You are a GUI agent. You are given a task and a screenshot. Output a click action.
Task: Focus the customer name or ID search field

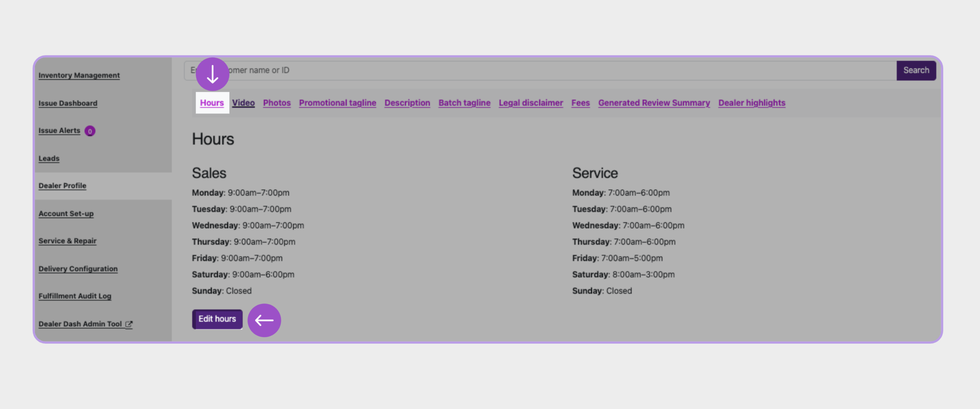coord(540,70)
